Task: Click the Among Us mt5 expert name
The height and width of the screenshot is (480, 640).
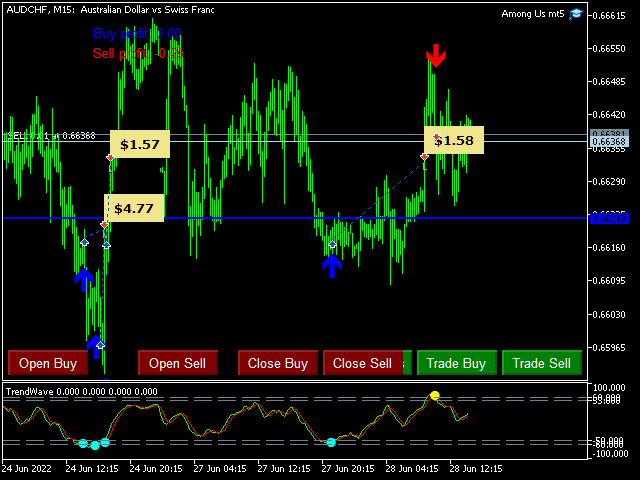Action: coord(533,14)
